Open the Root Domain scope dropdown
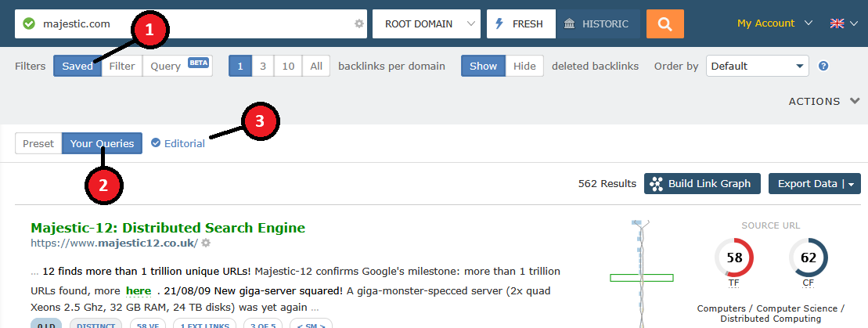 pos(427,24)
